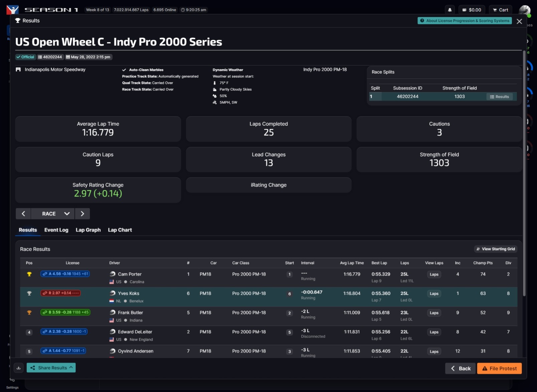Click the File Protest button
Screen dimensions: 537x392
(499, 368)
